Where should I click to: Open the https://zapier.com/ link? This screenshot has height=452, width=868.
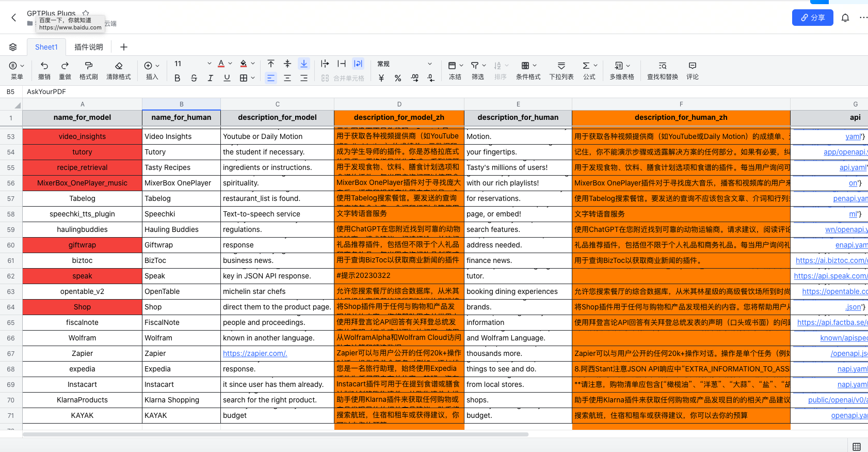pyautogui.click(x=255, y=353)
